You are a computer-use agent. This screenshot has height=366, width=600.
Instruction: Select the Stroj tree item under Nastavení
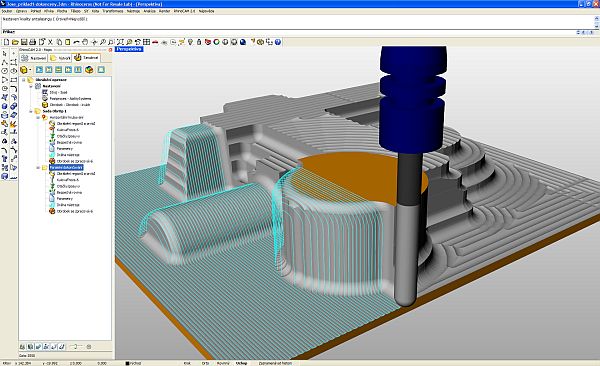[58, 93]
